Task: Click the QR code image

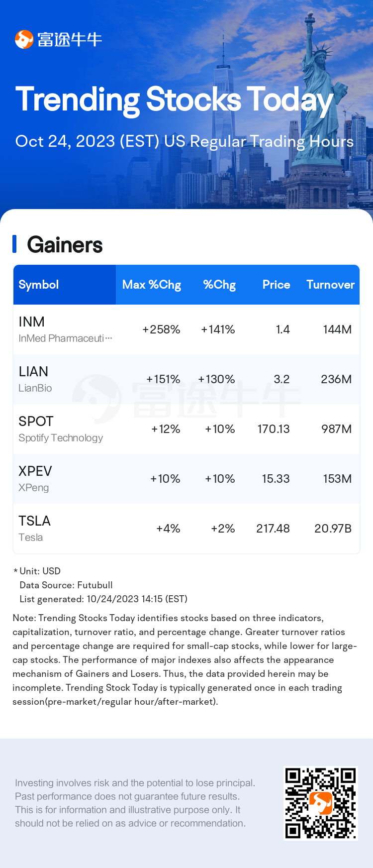Action: coord(321,803)
